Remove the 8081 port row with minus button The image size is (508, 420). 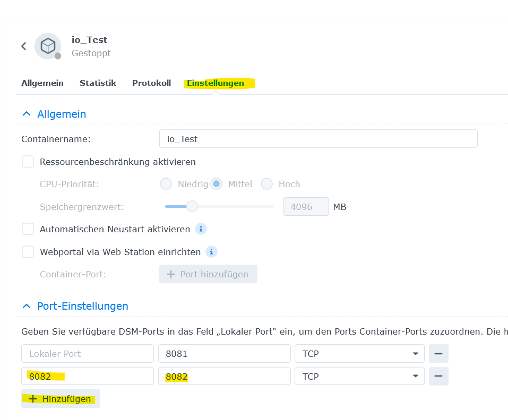438,354
